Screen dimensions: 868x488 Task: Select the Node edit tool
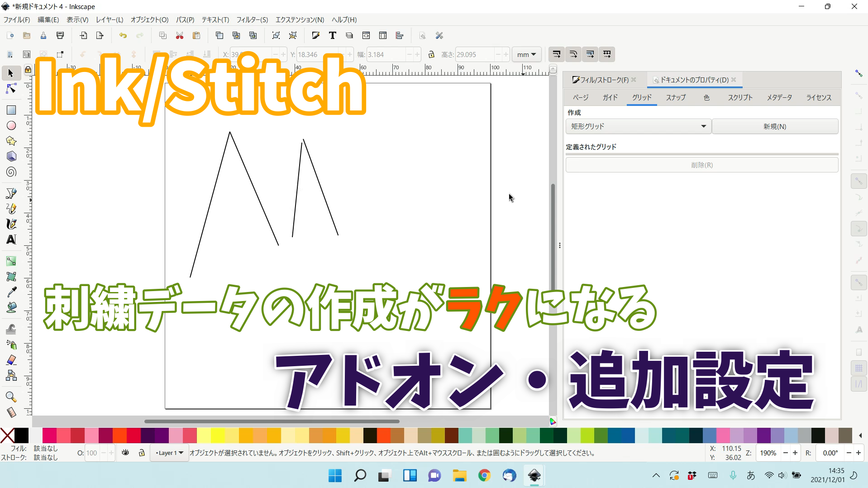click(x=11, y=89)
